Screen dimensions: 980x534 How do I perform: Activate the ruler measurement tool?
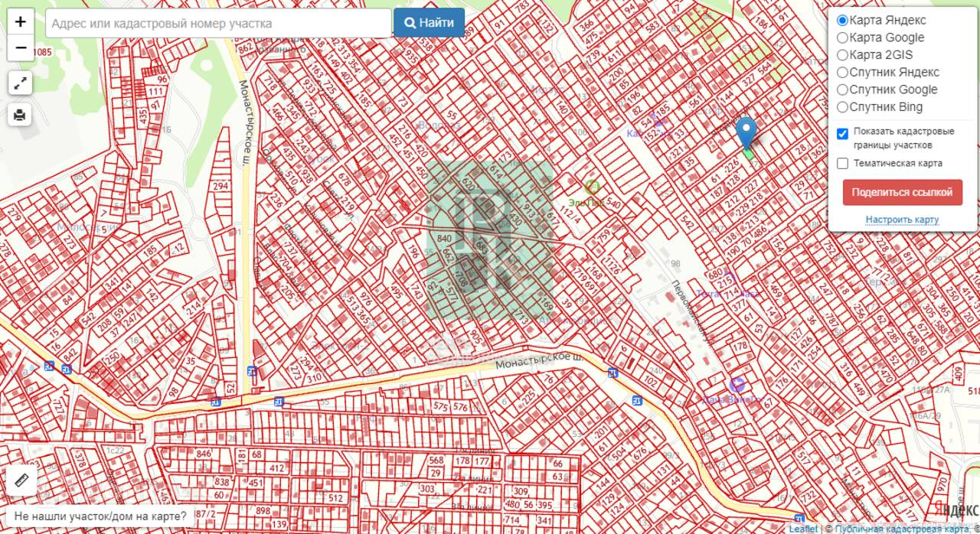pyautogui.click(x=21, y=480)
